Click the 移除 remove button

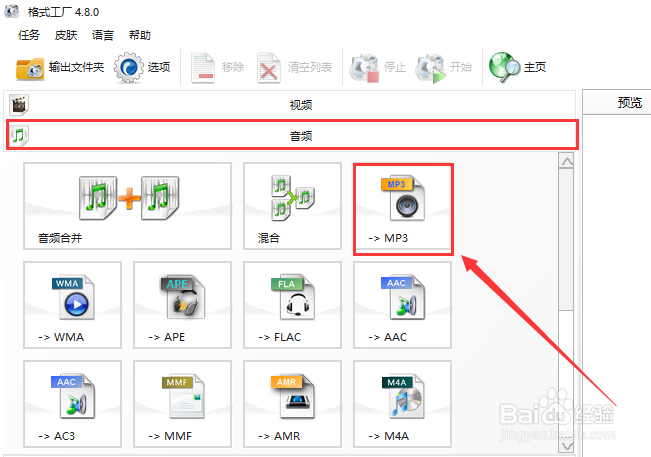tap(218, 67)
